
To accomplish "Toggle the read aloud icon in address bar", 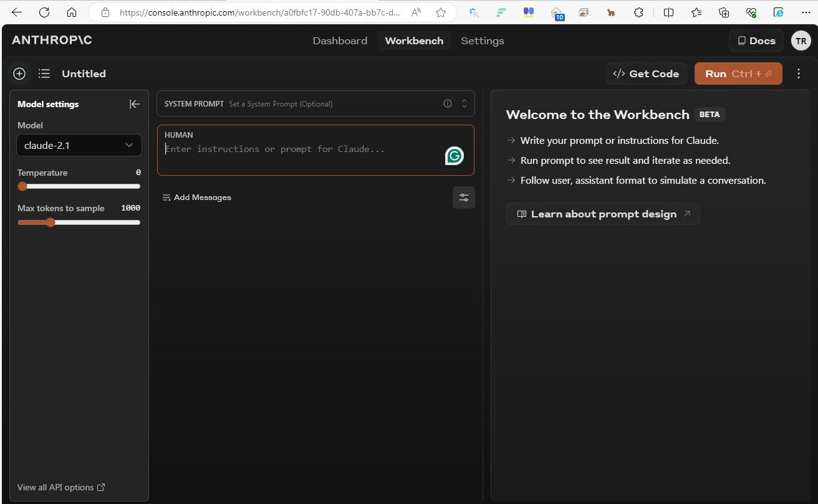I will [416, 12].
